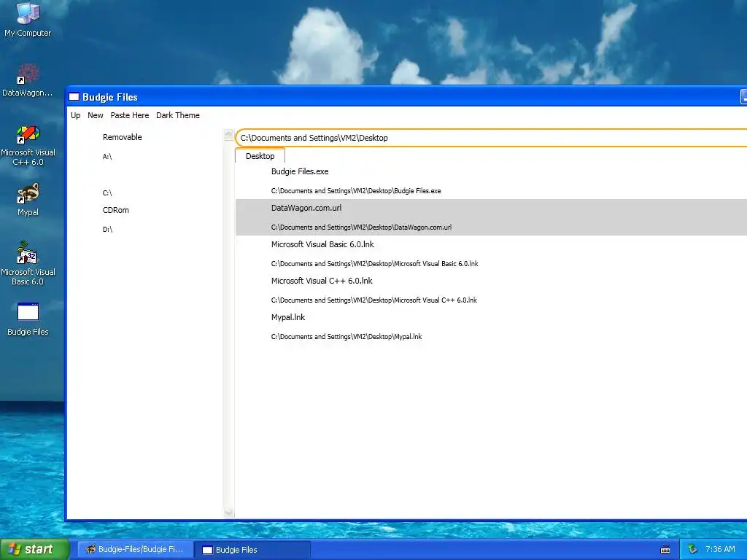Open D:\ drive in sidebar
Screen dimensions: 747x560
point(107,230)
